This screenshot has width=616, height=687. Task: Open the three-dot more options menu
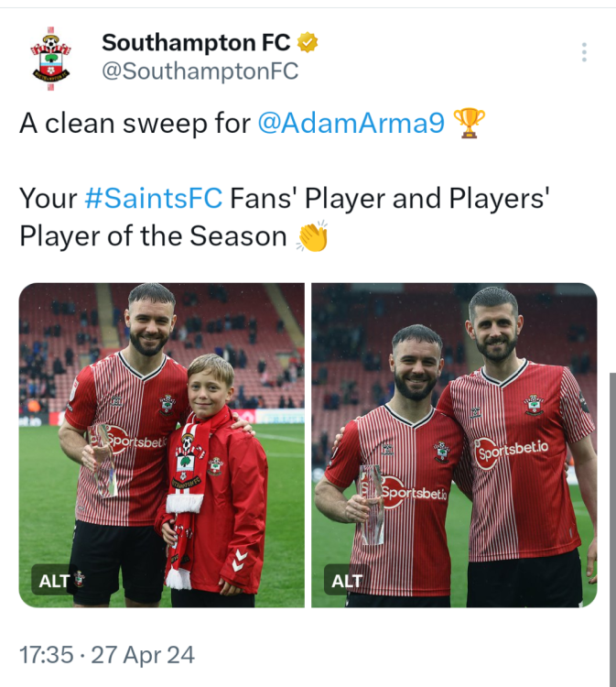[584, 52]
